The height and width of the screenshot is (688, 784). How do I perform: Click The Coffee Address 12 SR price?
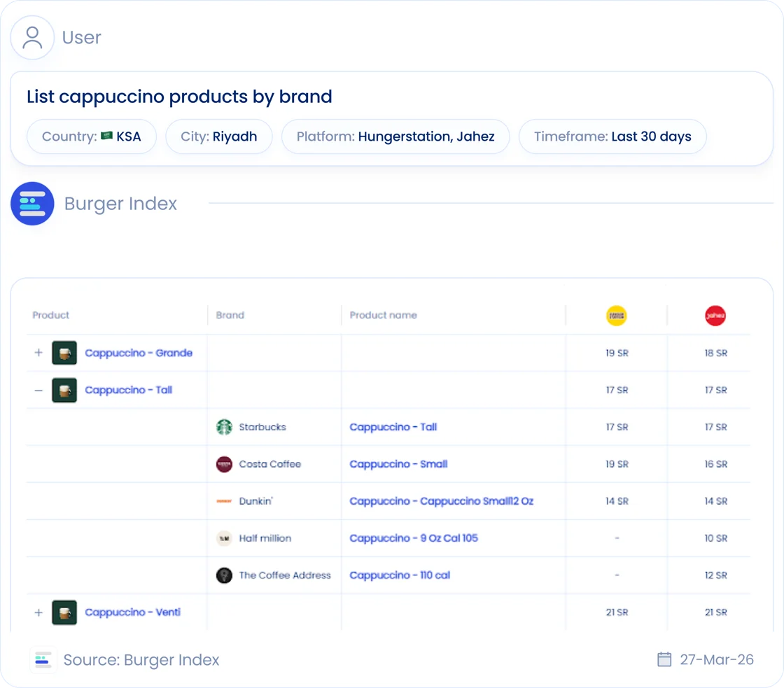click(x=715, y=575)
